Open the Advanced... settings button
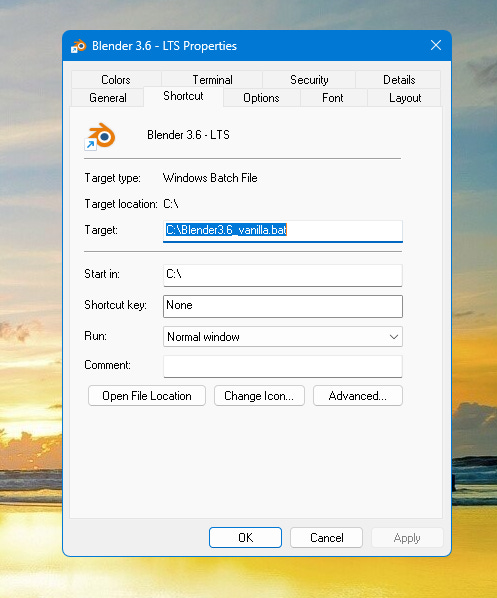The width and height of the screenshot is (497, 598). (x=357, y=395)
